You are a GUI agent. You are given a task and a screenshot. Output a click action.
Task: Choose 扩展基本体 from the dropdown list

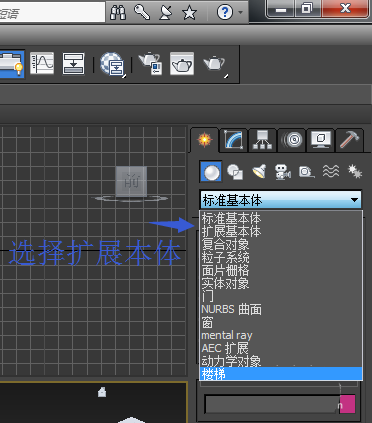pos(282,231)
